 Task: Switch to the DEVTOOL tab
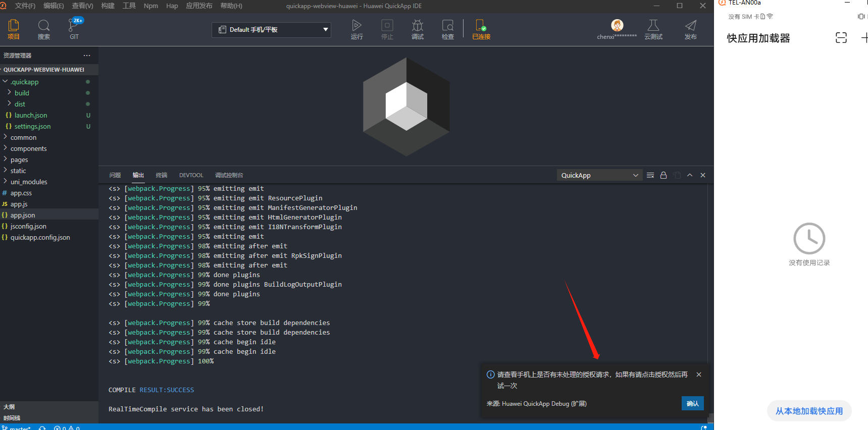click(191, 175)
